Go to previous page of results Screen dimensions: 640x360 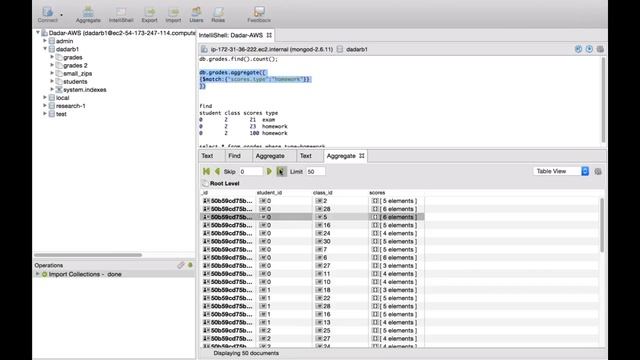(217, 171)
